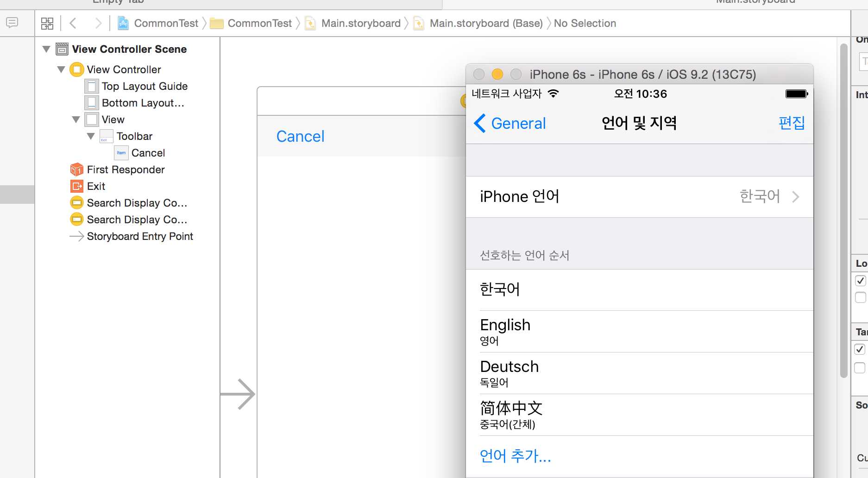Open iPhone 언어 row chevron
This screenshot has width=868, height=478.
coord(796,197)
